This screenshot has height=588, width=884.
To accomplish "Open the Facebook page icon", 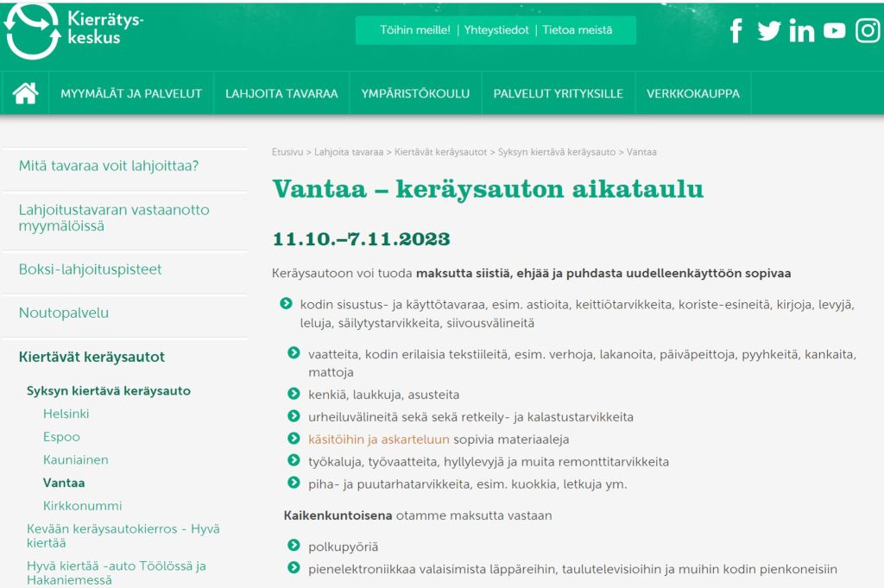I will point(736,31).
